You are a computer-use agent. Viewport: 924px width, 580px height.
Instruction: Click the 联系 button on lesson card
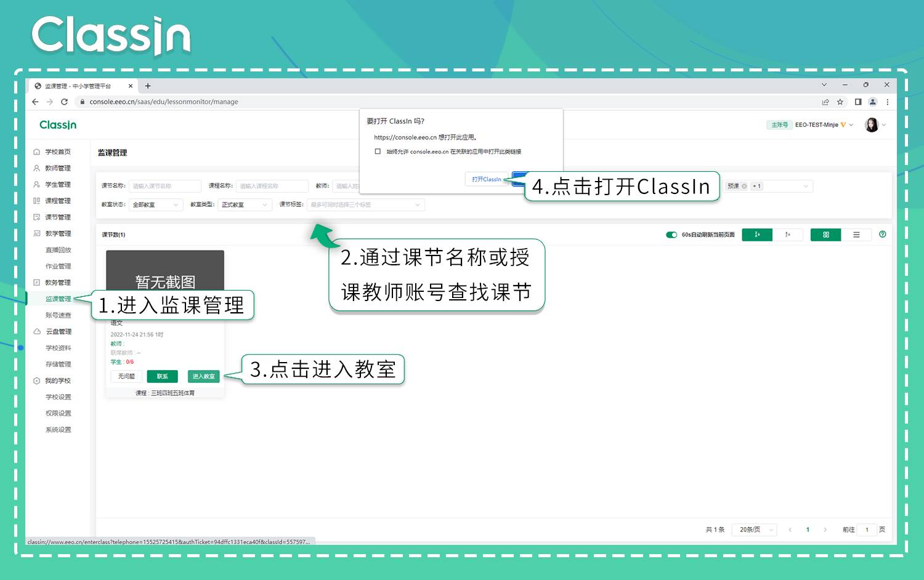tap(163, 376)
